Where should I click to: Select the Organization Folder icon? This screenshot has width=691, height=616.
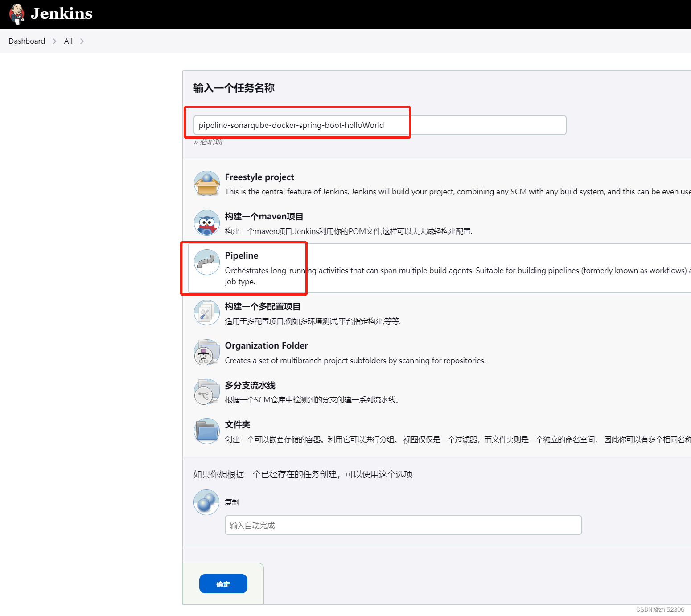(207, 352)
